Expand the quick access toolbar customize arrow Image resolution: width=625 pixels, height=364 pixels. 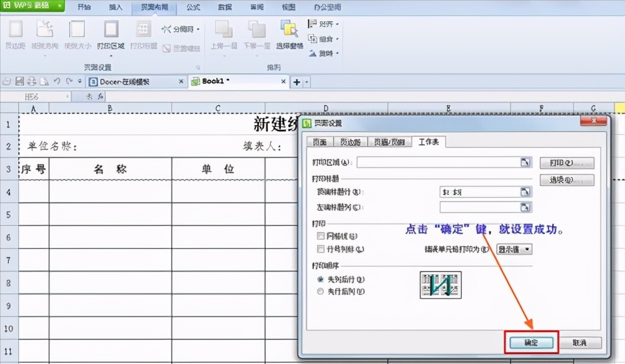point(80,81)
